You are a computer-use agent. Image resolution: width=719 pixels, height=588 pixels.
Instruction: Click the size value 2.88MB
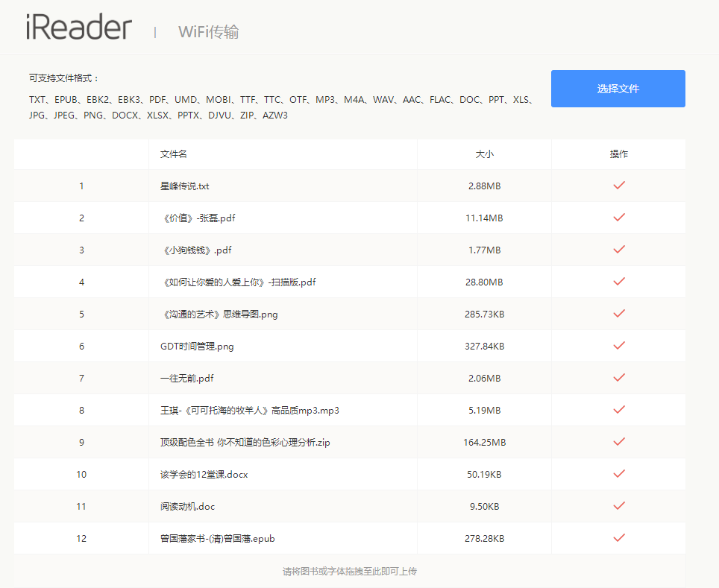coord(484,186)
